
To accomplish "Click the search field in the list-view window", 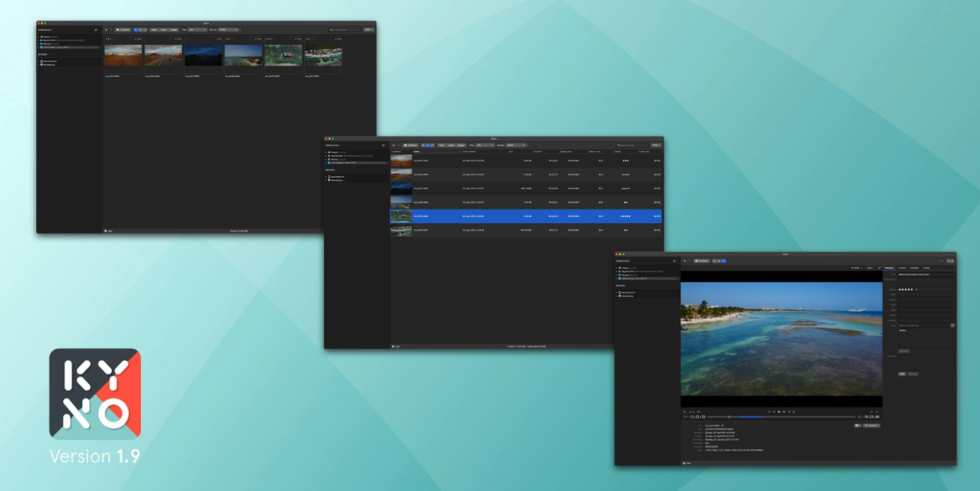I will coord(633,145).
